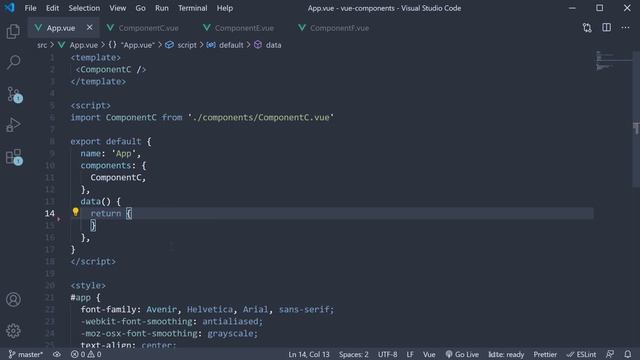
Task: Open the Edit menu
Action: coord(52,8)
